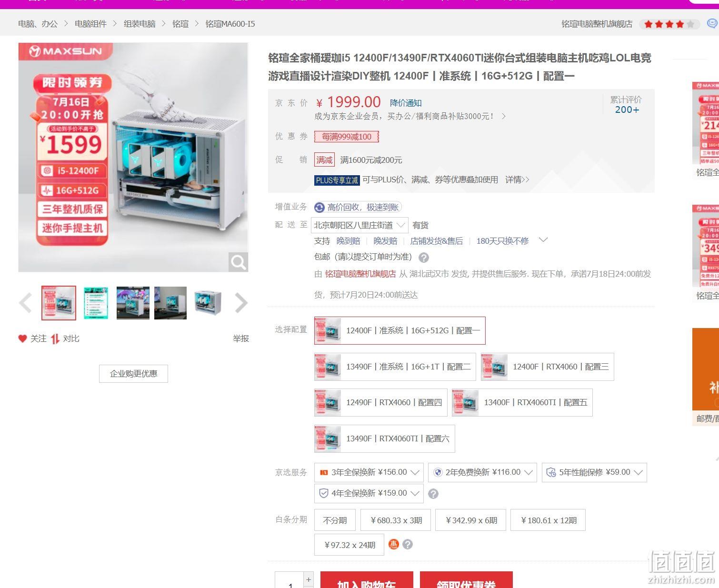Open 铭瑄电脑整机旗舰店 in top bar
The height and width of the screenshot is (588, 719).
(x=597, y=24)
